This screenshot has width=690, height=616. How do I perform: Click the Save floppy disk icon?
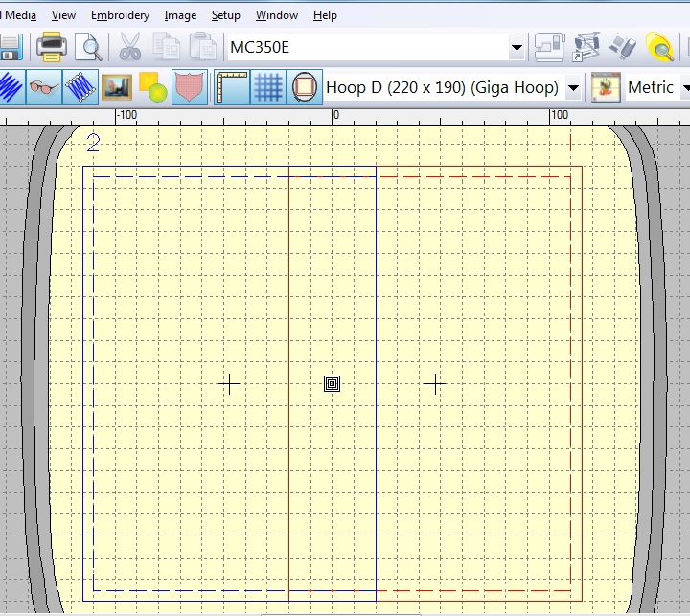pos(10,47)
